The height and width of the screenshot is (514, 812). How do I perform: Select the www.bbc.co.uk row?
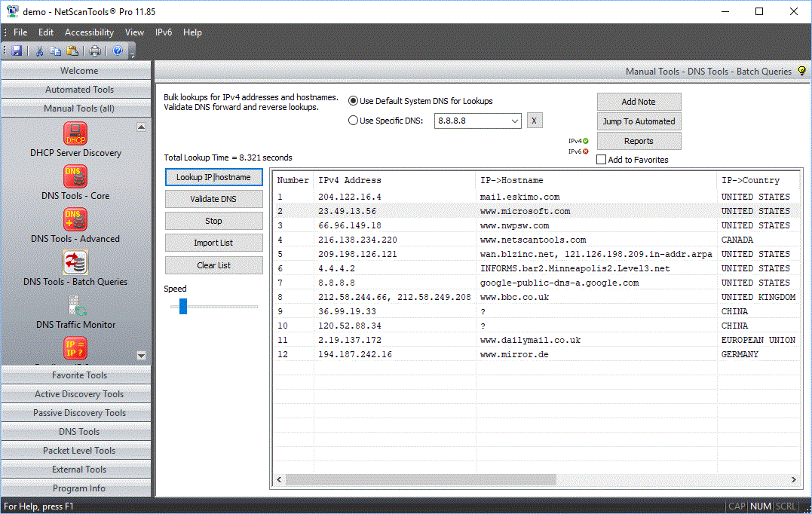pyautogui.click(x=537, y=297)
